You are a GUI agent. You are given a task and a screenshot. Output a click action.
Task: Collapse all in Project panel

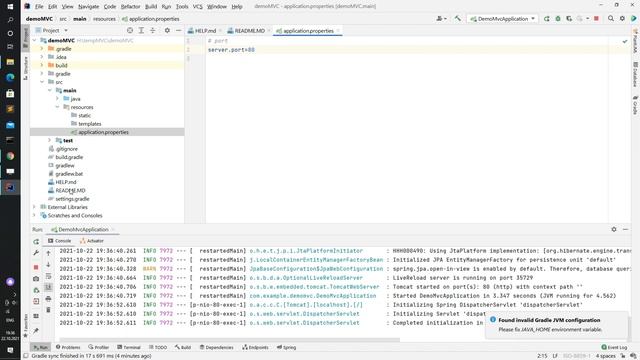tap(153, 30)
